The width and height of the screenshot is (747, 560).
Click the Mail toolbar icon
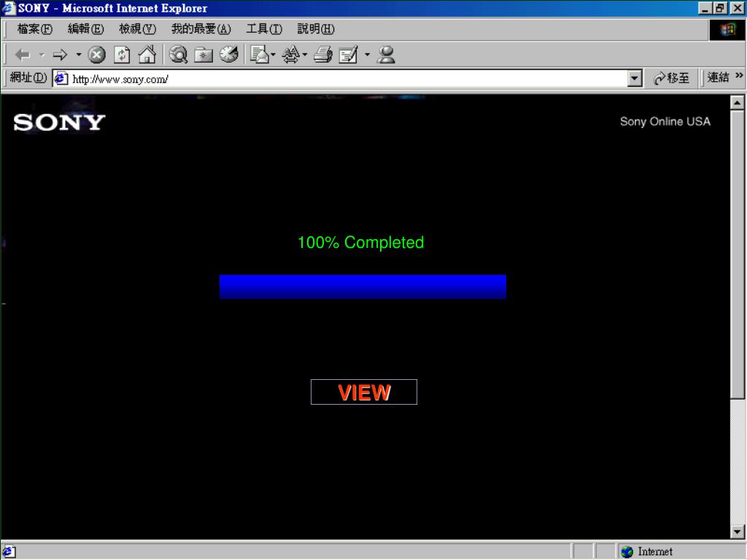pos(260,55)
